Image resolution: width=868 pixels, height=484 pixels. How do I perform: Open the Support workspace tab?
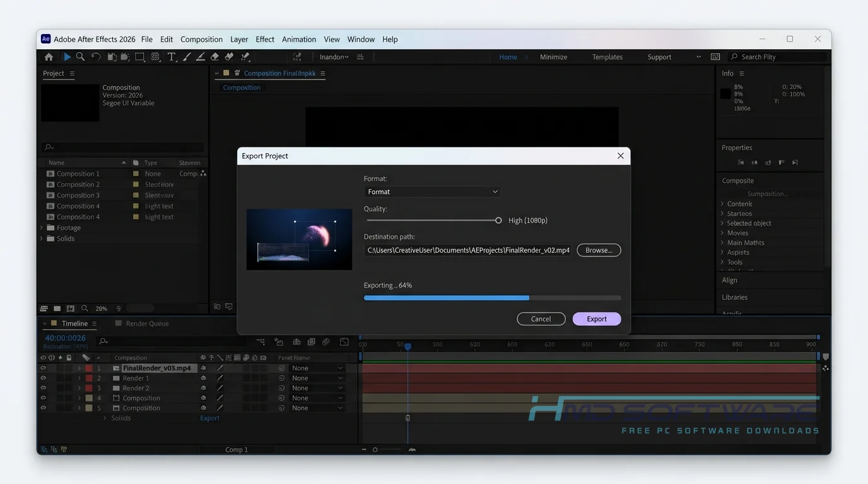[659, 57]
